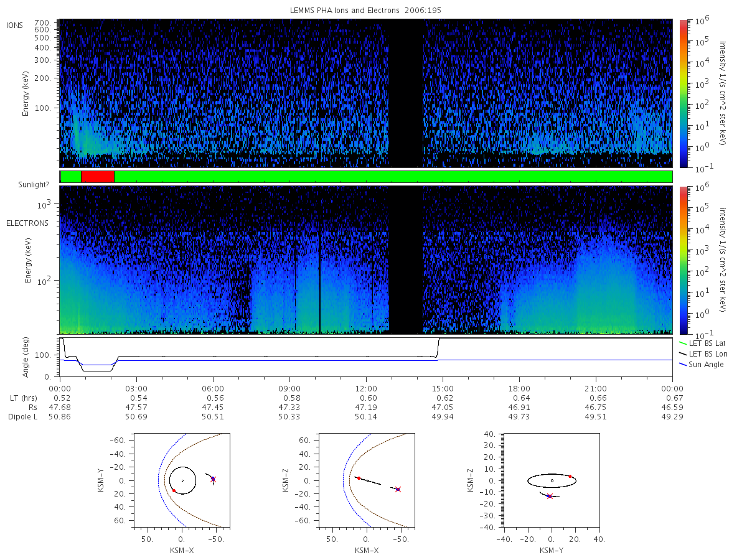Click the Rs value 47.05
The height and width of the screenshot is (560, 747).
[x=443, y=408]
